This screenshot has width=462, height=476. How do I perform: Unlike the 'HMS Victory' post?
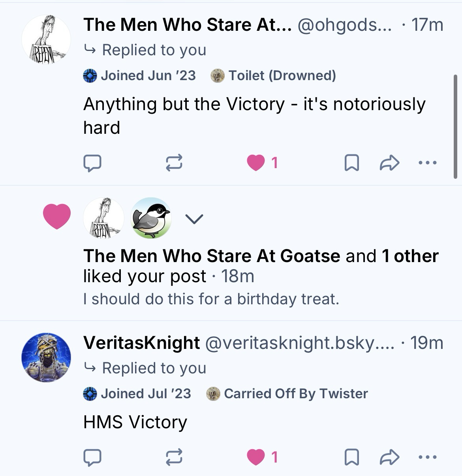tap(256, 457)
